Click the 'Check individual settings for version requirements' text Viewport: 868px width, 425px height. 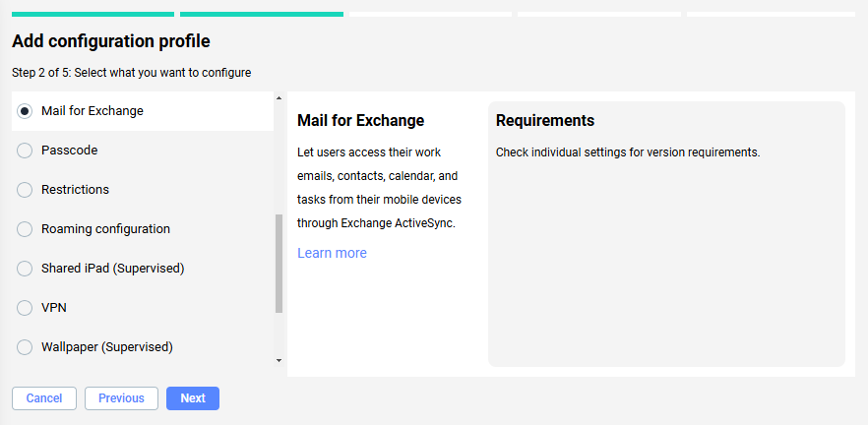click(x=628, y=152)
